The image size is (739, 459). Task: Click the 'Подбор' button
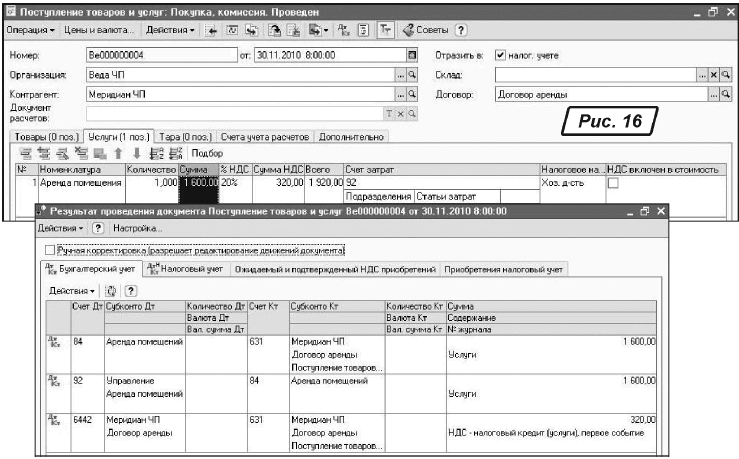(x=206, y=154)
